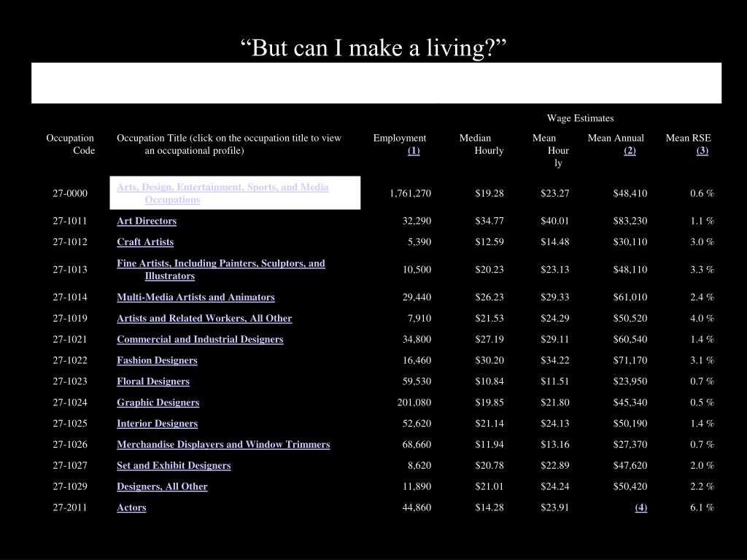The height and width of the screenshot is (560, 747).
Task: Select occupation code 27-1013
Action: point(70,270)
